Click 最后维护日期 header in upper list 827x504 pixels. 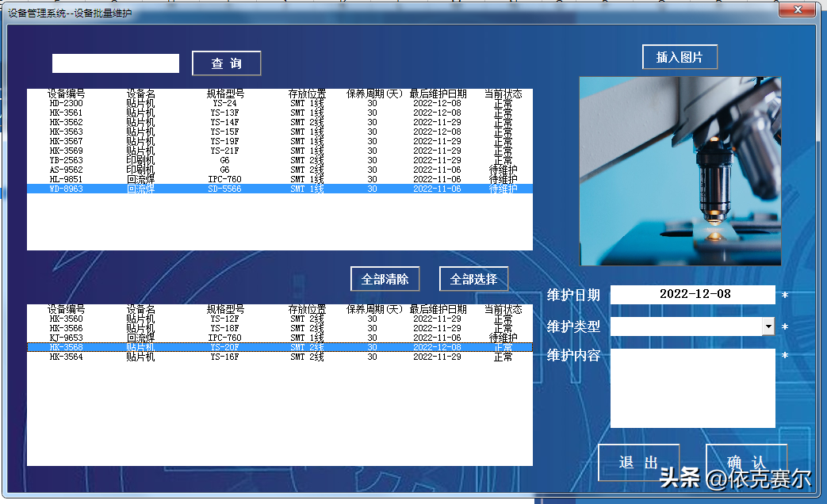click(438, 94)
